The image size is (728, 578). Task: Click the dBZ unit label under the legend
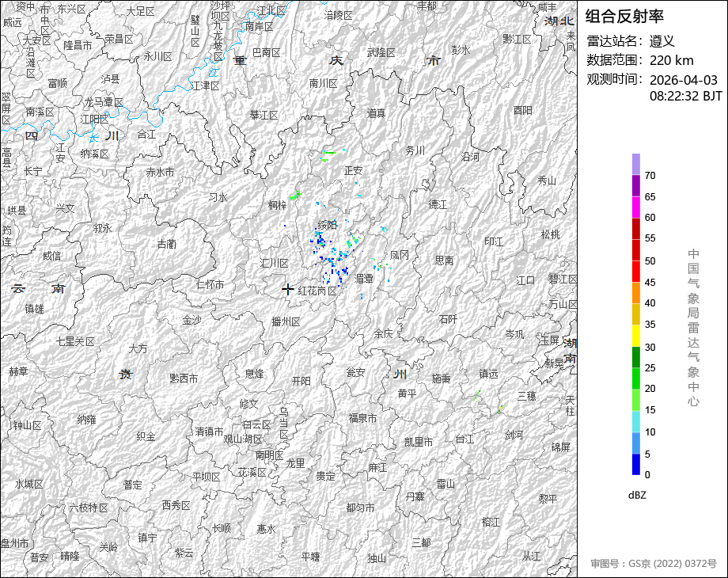click(x=637, y=495)
